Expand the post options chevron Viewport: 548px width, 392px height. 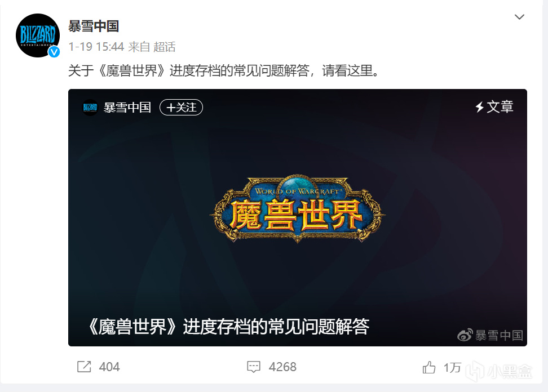pyautogui.click(x=519, y=17)
